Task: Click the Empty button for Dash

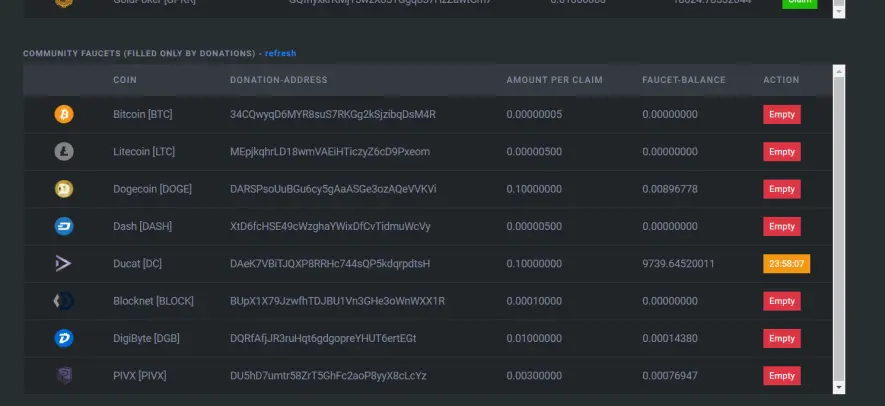Action: click(782, 226)
